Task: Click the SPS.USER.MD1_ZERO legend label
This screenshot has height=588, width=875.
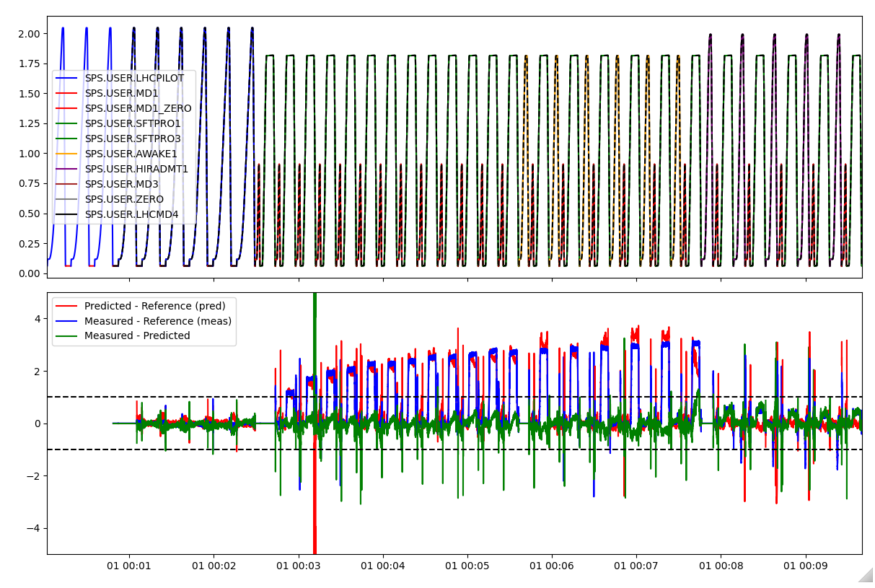Action: (138, 108)
